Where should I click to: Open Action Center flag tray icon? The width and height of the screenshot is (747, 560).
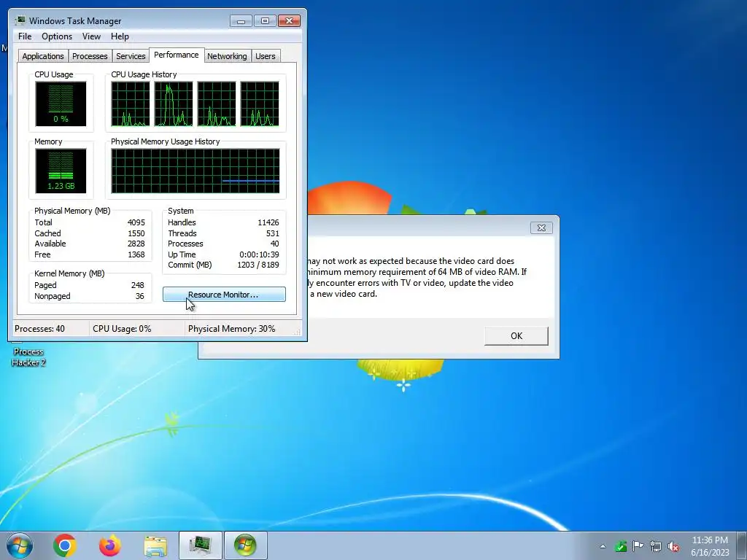point(638,546)
